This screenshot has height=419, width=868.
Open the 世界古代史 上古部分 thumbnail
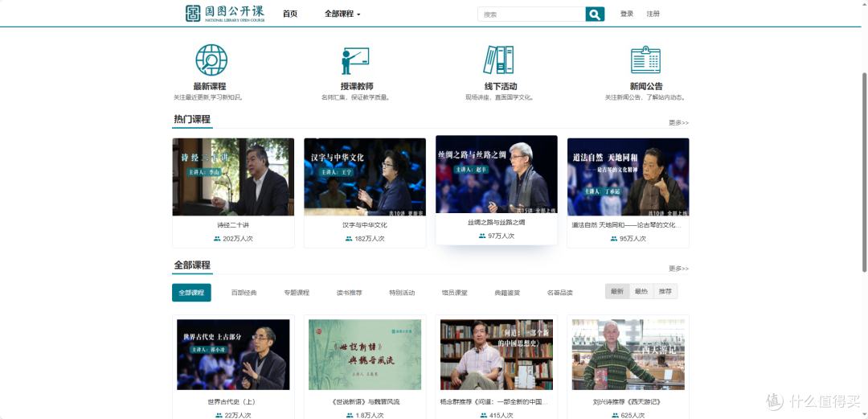point(233,355)
